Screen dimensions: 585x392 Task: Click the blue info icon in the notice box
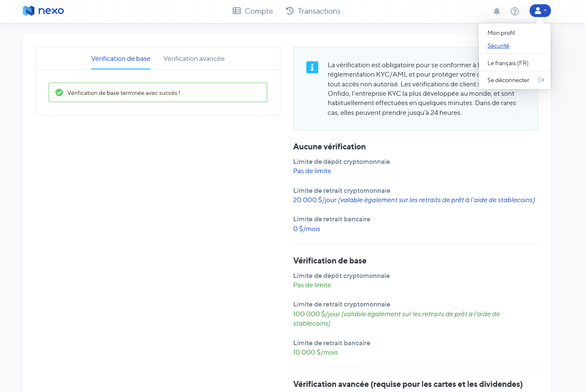point(312,67)
